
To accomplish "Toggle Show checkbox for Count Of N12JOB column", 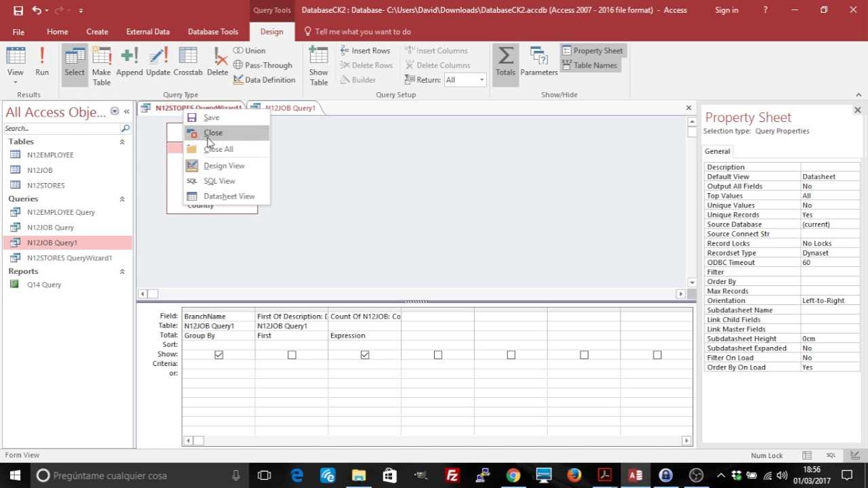I will 365,354.
